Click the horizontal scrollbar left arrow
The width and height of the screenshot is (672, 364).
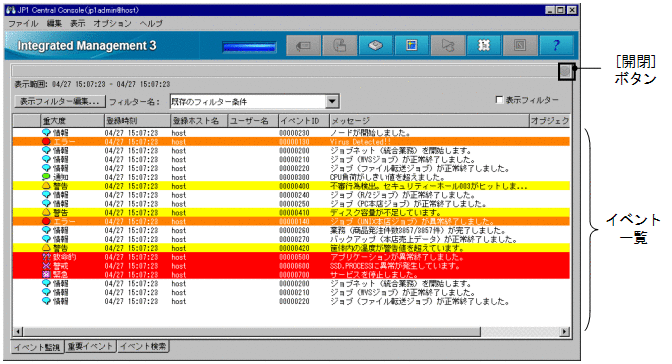click(x=18, y=331)
